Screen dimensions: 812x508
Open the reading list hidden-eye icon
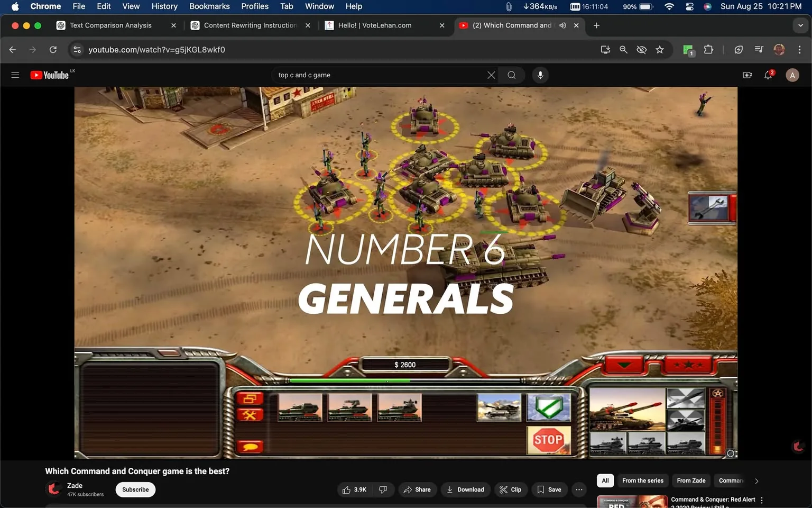[641, 49]
